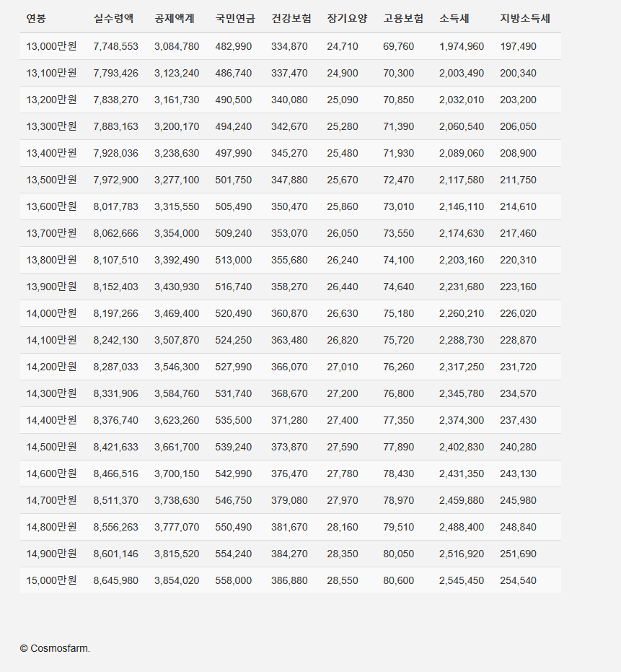Screen dimensions: 621x672
Task: Select the 15,000만원 salary row label
Action: [51, 580]
